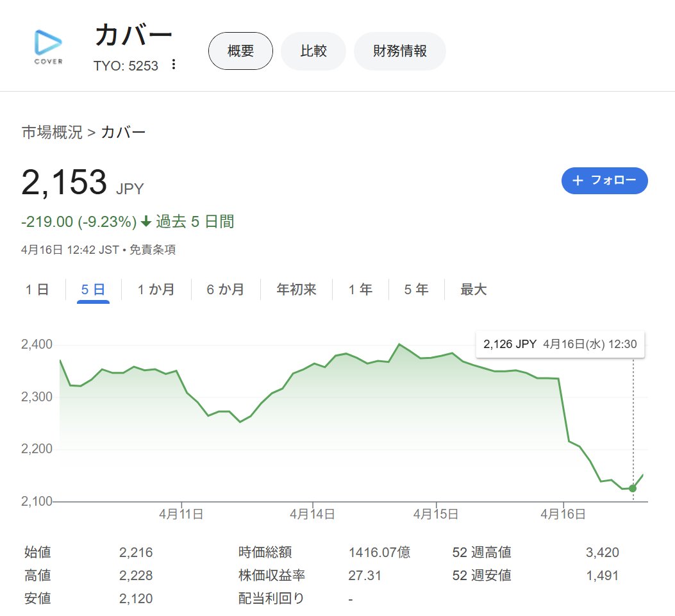Switch to the 比較 tab
This screenshot has height=616, width=675.
(x=313, y=51)
